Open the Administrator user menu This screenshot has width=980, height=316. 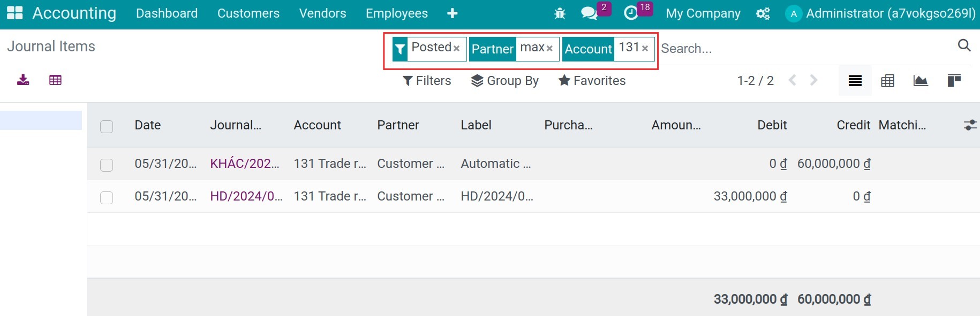(880, 13)
